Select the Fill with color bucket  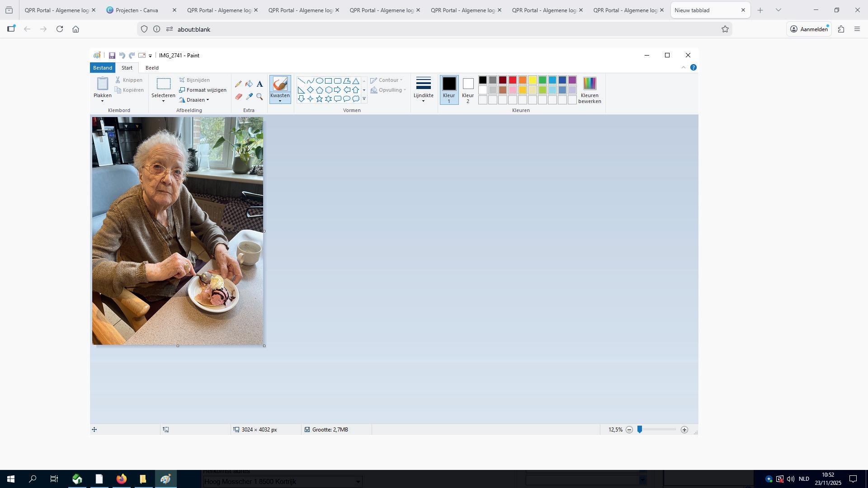click(249, 84)
